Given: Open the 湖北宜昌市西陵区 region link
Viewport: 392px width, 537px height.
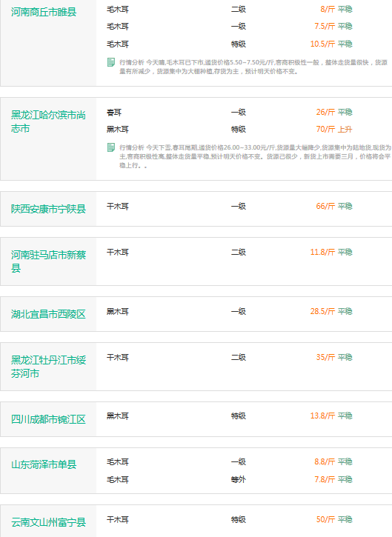Looking at the screenshot, I should coord(48,314).
